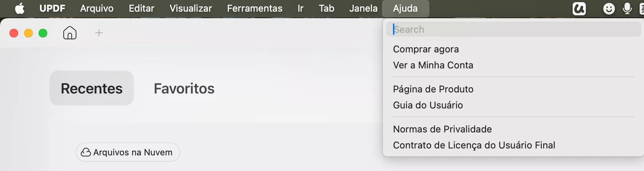Click the UPDF status icon in menu bar

coord(579,8)
